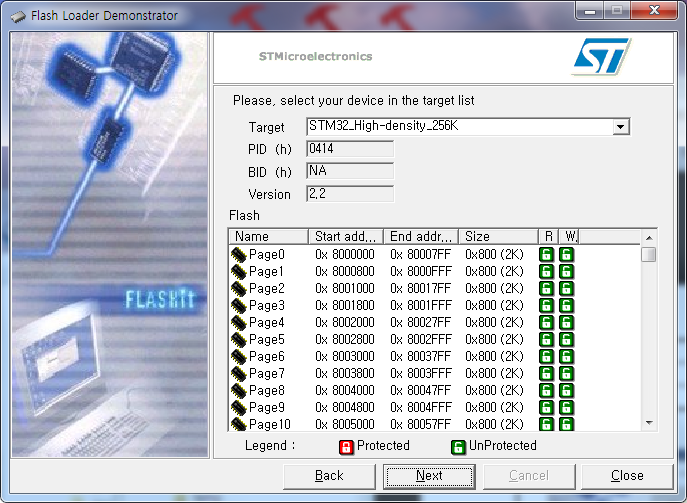Click the Start address column header
687x503 pixels.
pyautogui.click(x=346, y=237)
